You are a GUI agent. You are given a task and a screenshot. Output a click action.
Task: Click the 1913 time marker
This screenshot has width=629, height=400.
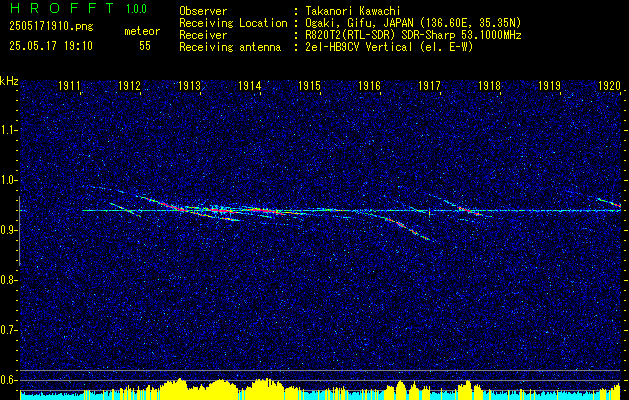pyautogui.click(x=190, y=85)
